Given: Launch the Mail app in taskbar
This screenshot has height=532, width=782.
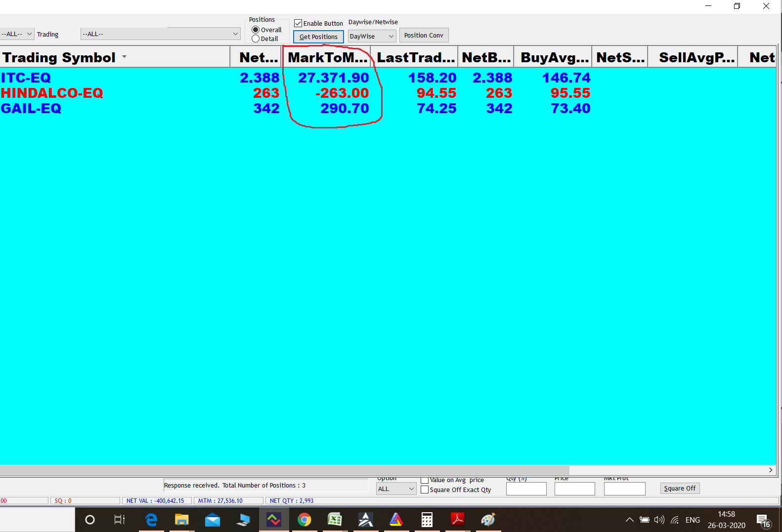Looking at the screenshot, I should pyautogui.click(x=213, y=520).
